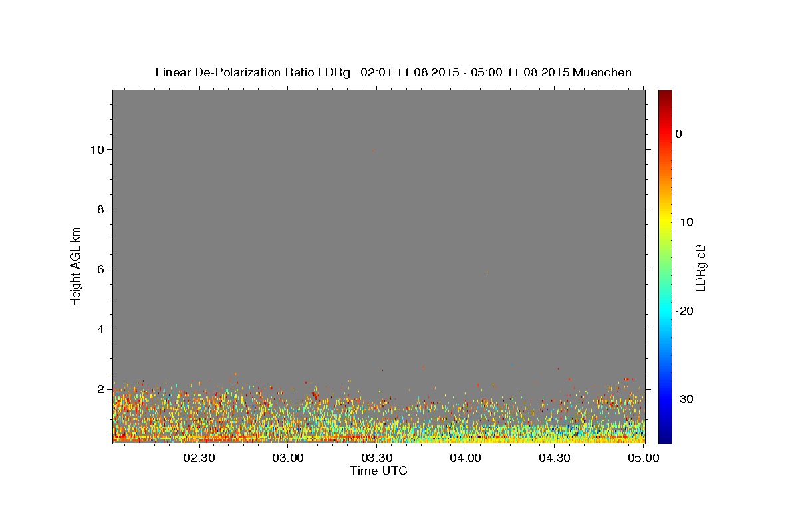
Task: Click the 04:00 time tick label
Action: (x=465, y=458)
